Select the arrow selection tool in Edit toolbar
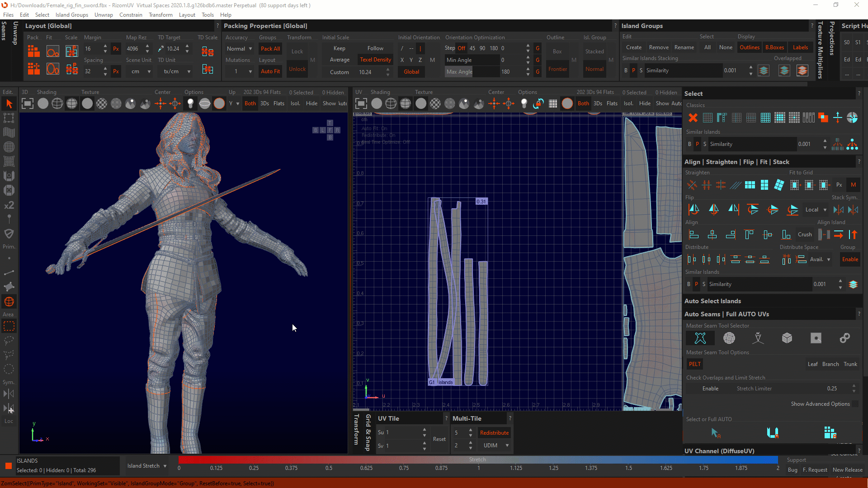 click(x=9, y=104)
